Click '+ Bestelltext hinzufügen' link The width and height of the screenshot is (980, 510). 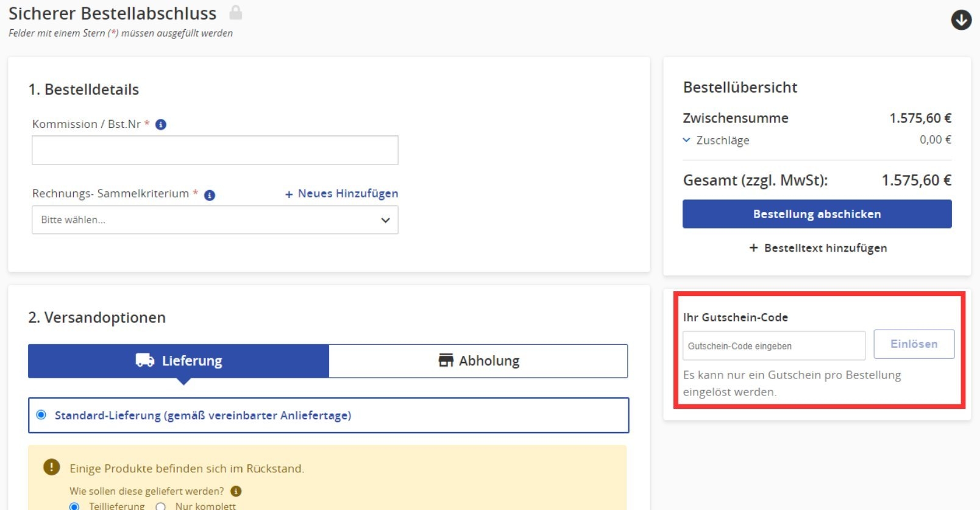(818, 248)
